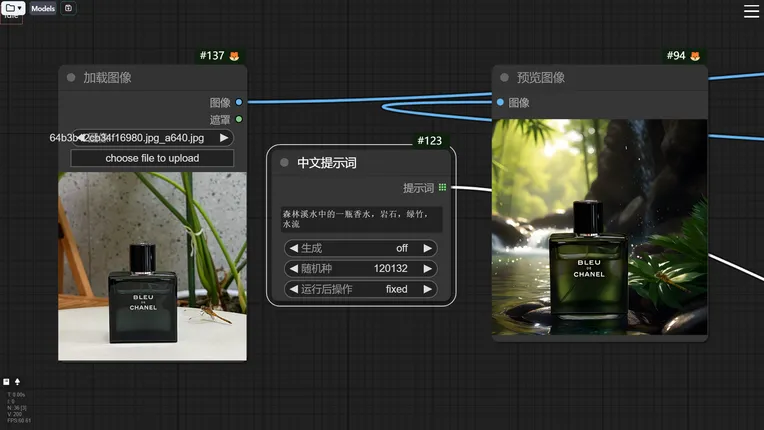Screen dimensions: 764x430
Task: Click the icon right of Models button
Action: (68, 8)
